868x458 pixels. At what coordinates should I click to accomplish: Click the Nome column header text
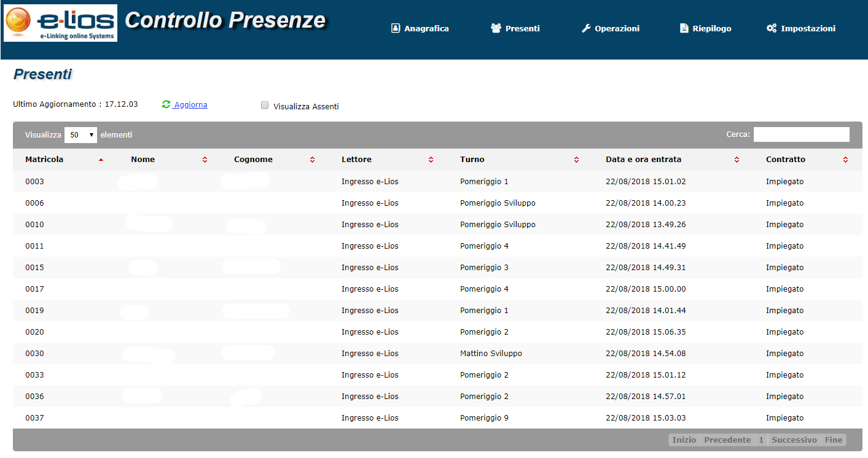coord(143,160)
